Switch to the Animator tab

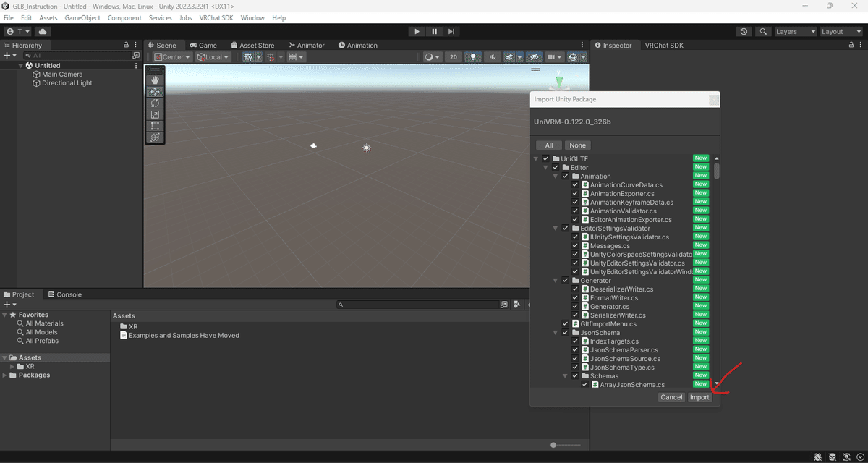pos(307,45)
